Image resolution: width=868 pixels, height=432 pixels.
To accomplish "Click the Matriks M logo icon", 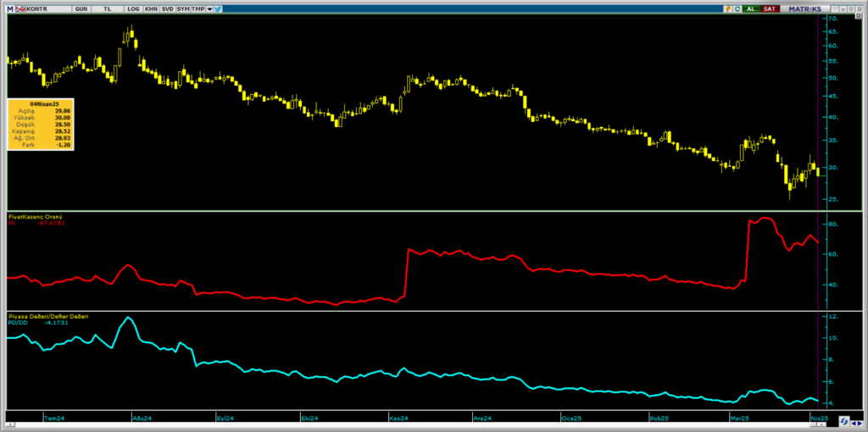I will tap(10, 8).
